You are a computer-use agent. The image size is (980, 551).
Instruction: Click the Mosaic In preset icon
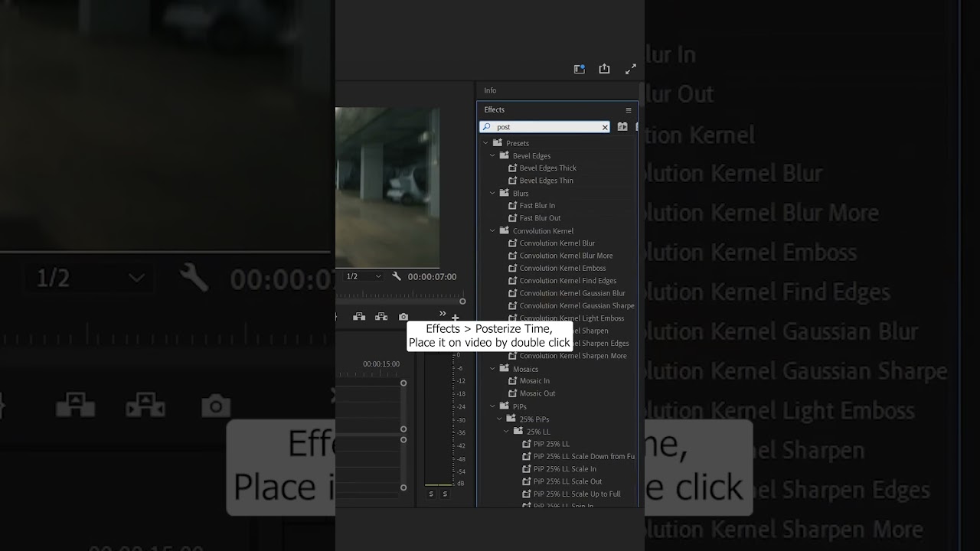513,381
